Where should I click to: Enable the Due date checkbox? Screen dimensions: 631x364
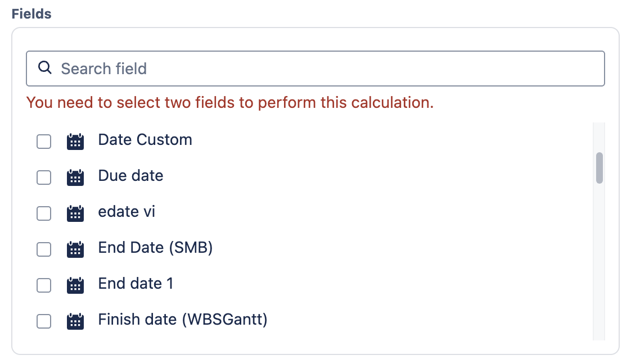(x=44, y=178)
